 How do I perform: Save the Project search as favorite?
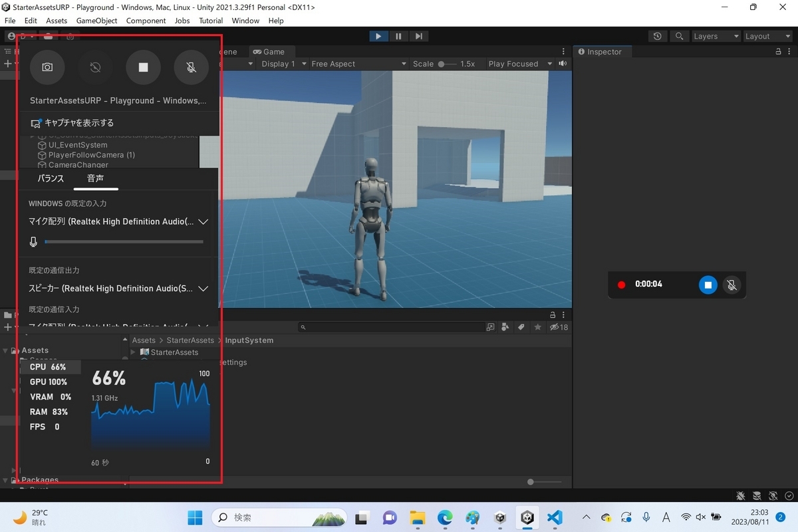(x=536, y=327)
